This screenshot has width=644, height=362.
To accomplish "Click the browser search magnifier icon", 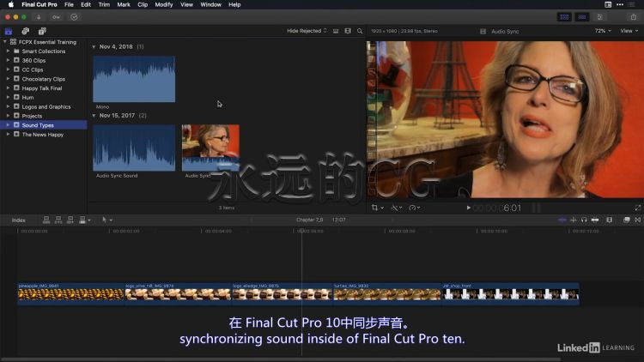I will pos(360,31).
